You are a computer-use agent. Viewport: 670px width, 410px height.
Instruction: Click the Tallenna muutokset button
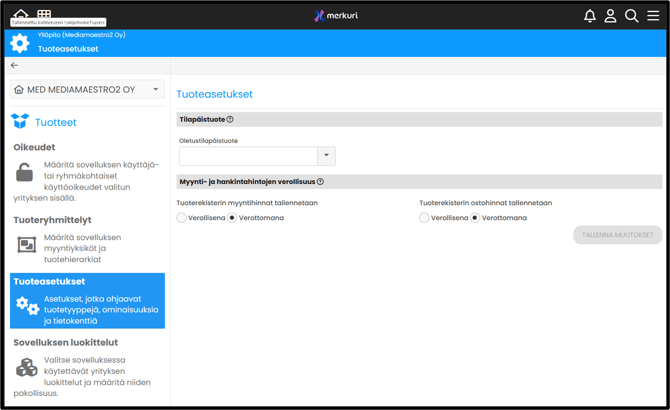click(617, 235)
